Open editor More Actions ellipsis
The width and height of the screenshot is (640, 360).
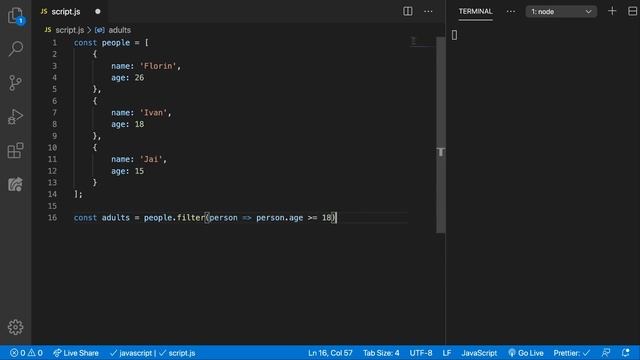point(428,11)
